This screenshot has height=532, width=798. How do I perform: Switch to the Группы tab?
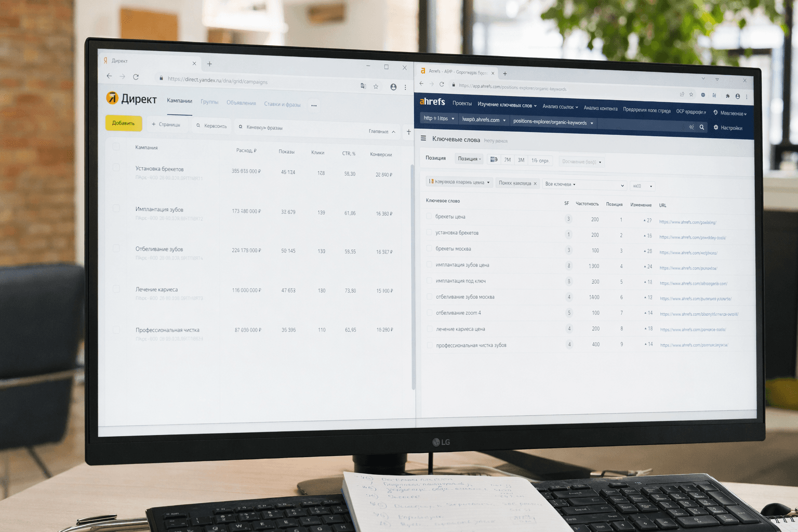point(209,102)
